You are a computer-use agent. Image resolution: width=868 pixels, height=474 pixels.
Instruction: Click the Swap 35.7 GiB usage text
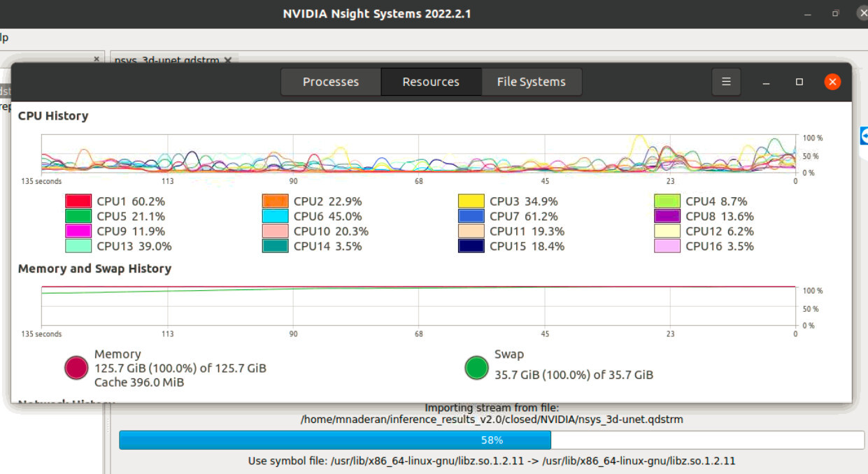click(574, 375)
